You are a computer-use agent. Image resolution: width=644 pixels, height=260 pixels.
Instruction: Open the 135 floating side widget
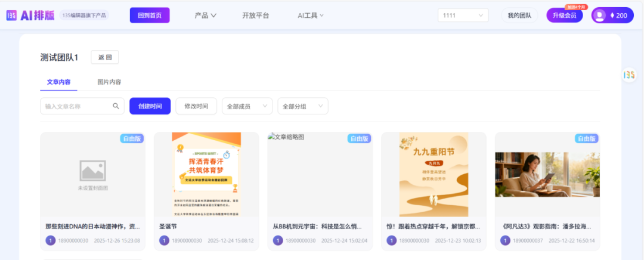click(629, 75)
